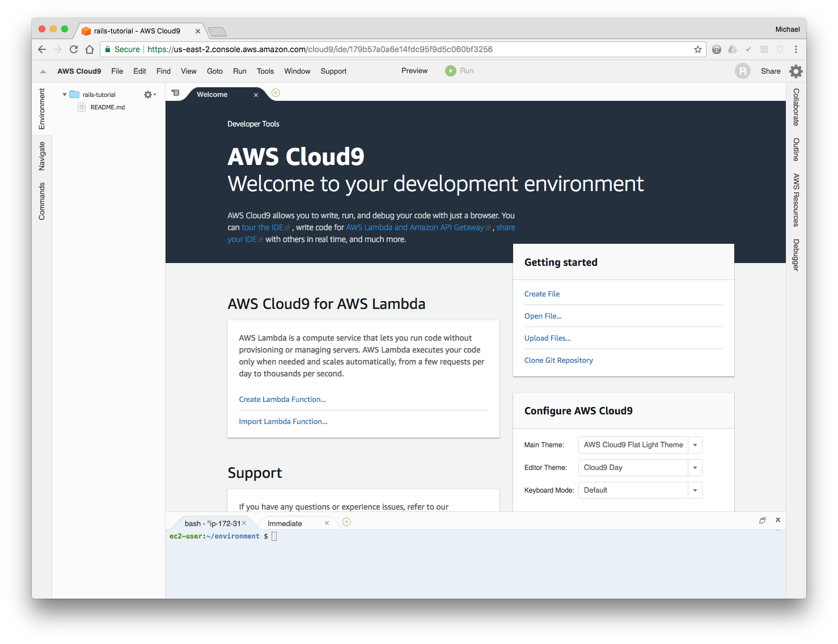The height and width of the screenshot is (644, 838).
Task: Open the Collaborate side panel
Action: pyautogui.click(x=796, y=107)
